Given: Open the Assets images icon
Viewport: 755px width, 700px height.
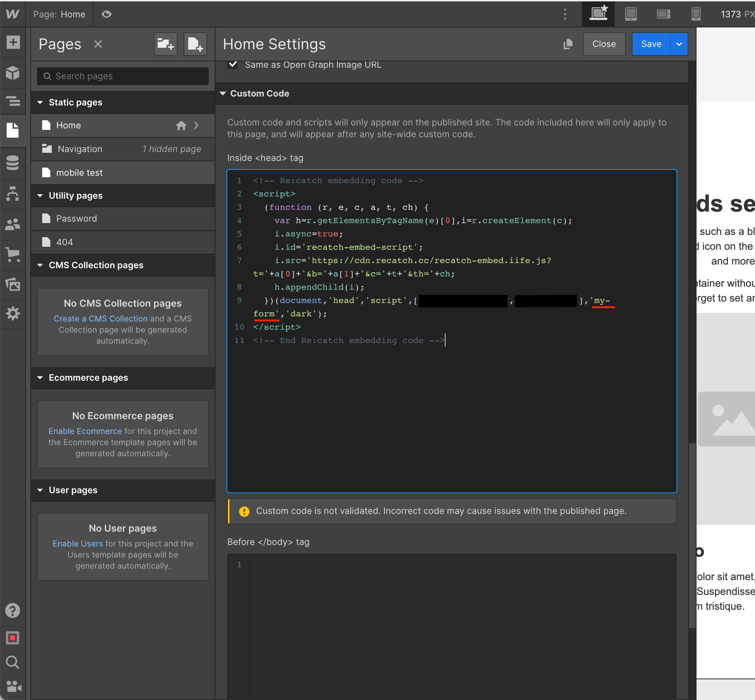Looking at the screenshot, I should (x=13, y=284).
